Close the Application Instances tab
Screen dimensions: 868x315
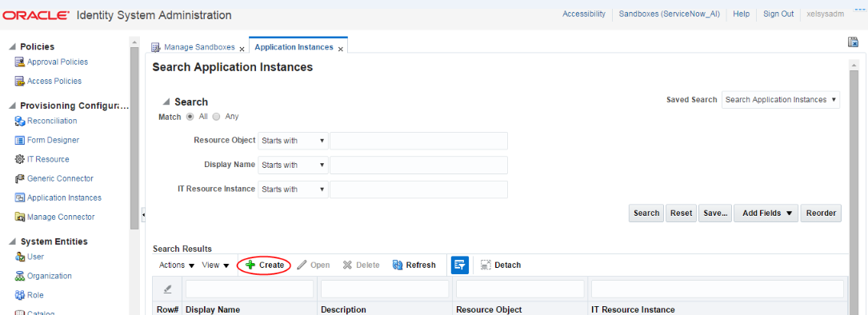(341, 49)
